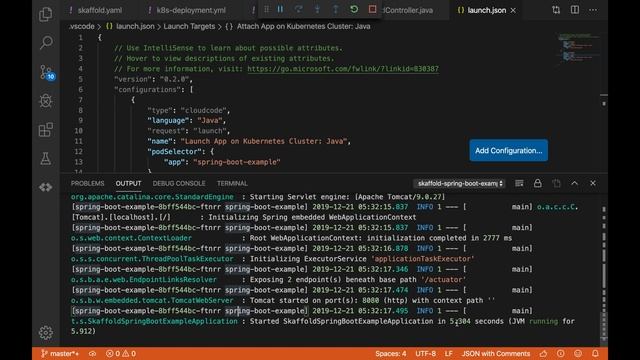This screenshot has width=640, height=360.
Task: Open the Run and Debug view
Action: [x=46, y=100]
